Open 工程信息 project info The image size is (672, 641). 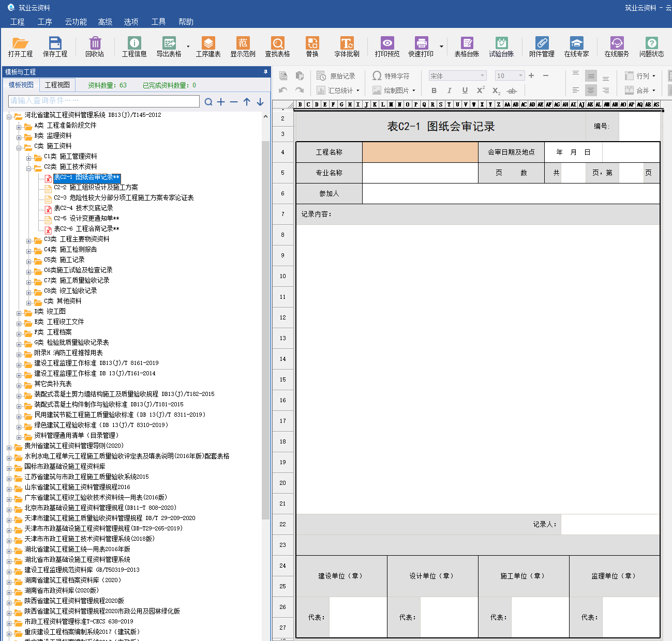134,47
